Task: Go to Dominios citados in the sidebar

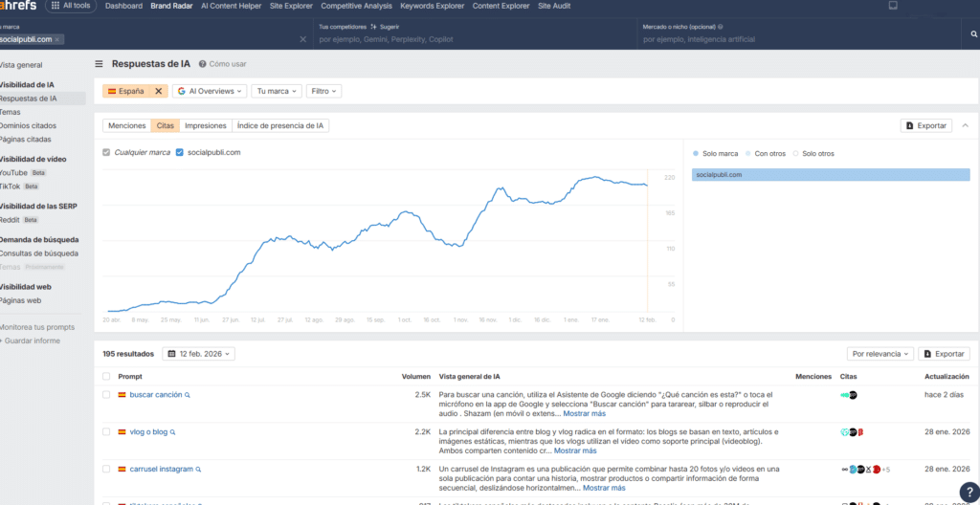Action: click(28, 125)
